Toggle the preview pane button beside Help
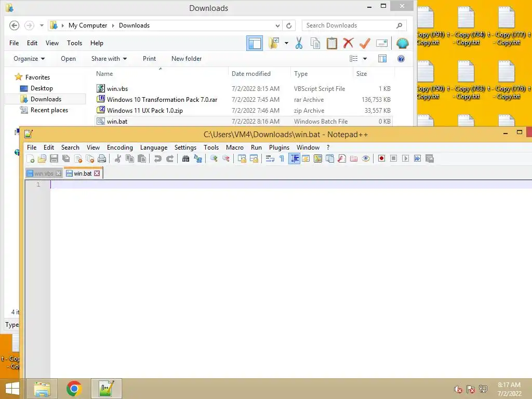532x399 pixels. coord(382,59)
